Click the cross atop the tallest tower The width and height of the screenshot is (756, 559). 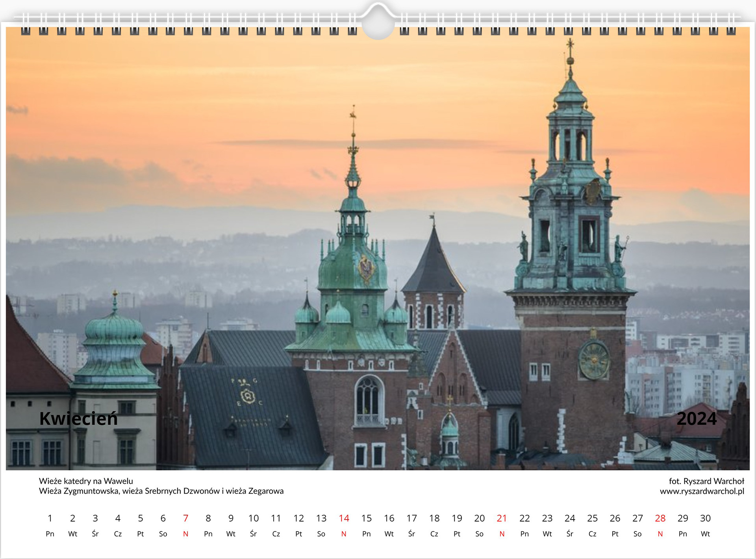[x=570, y=44]
